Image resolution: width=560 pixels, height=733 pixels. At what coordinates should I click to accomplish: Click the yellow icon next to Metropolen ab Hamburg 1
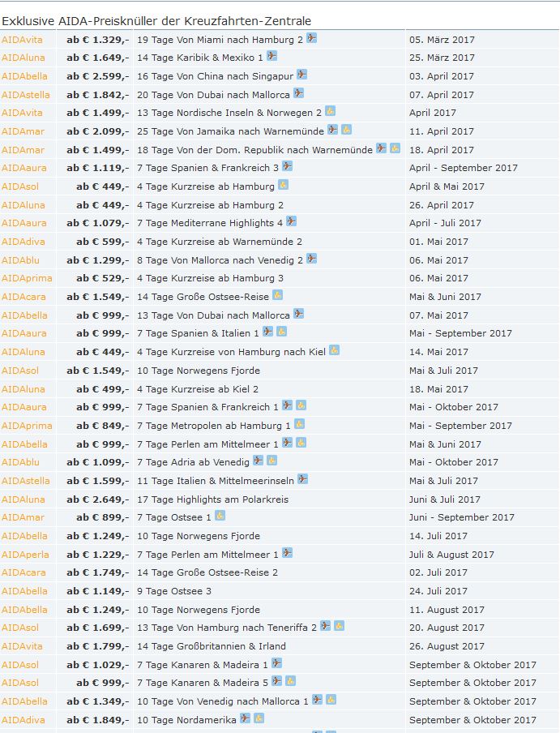coord(299,423)
